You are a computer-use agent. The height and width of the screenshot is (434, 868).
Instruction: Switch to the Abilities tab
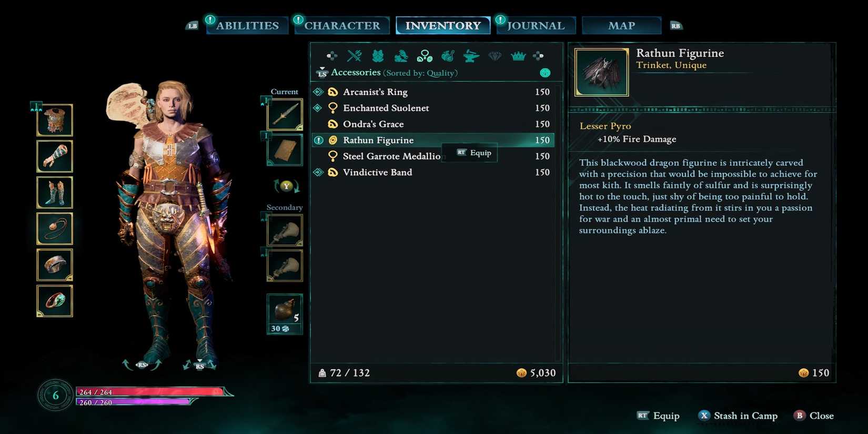point(247,25)
